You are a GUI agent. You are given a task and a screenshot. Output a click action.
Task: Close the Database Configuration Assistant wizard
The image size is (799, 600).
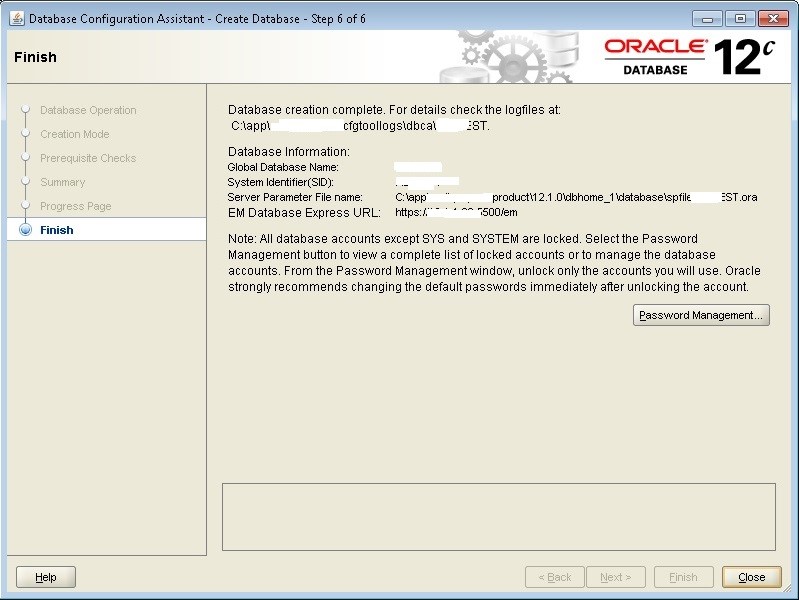(x=752, y=577)
